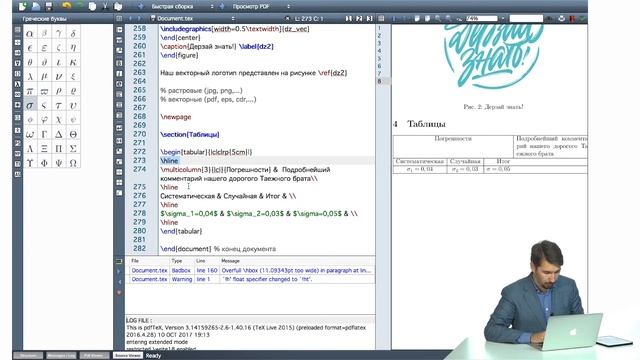
Task: Toggle the PDF Viewer panel button
Action: coord(94,356)
